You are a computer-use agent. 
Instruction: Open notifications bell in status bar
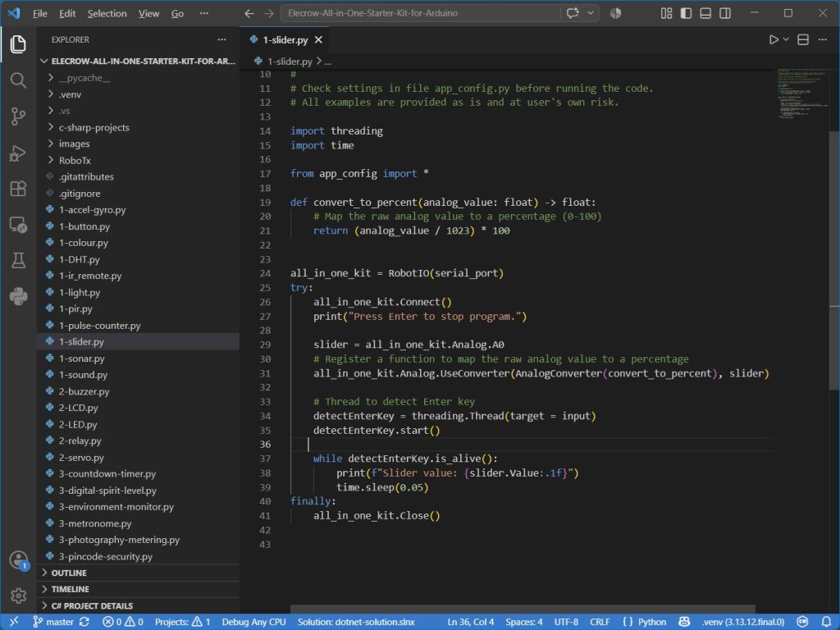click(826, 622)
